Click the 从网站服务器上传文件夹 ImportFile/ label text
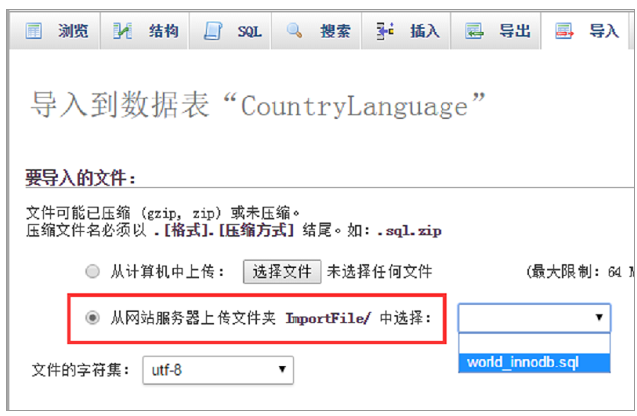Viewport: 637px width, 416px height. (x=270, y=318)
